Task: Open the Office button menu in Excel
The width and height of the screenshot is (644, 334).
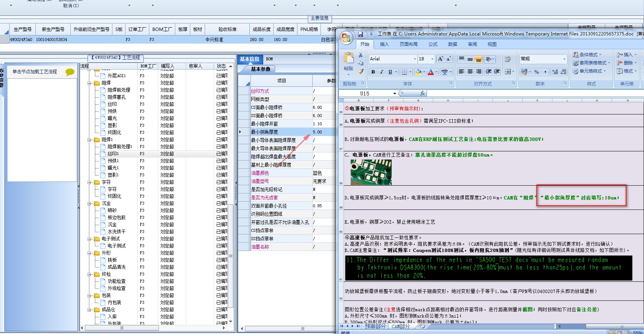Action: [346, 38]
